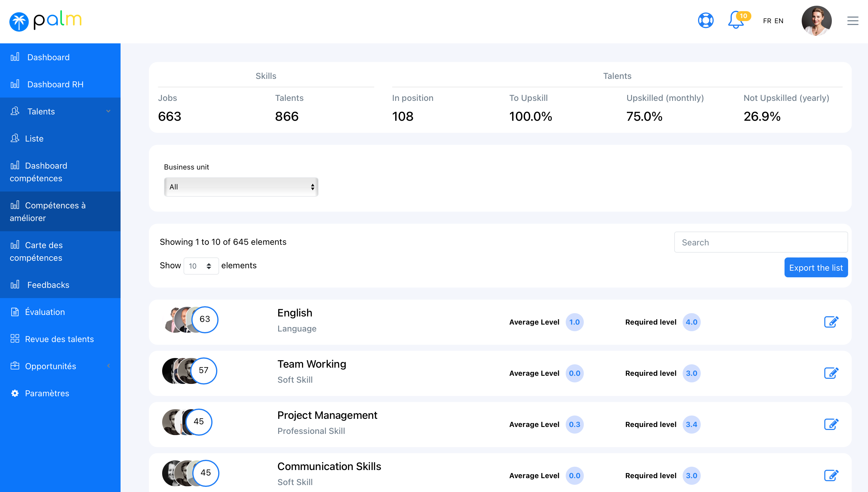Click Project Management edit pencil icon
The width and height of the screenshot is (868, 492).
tap(831, 424)
